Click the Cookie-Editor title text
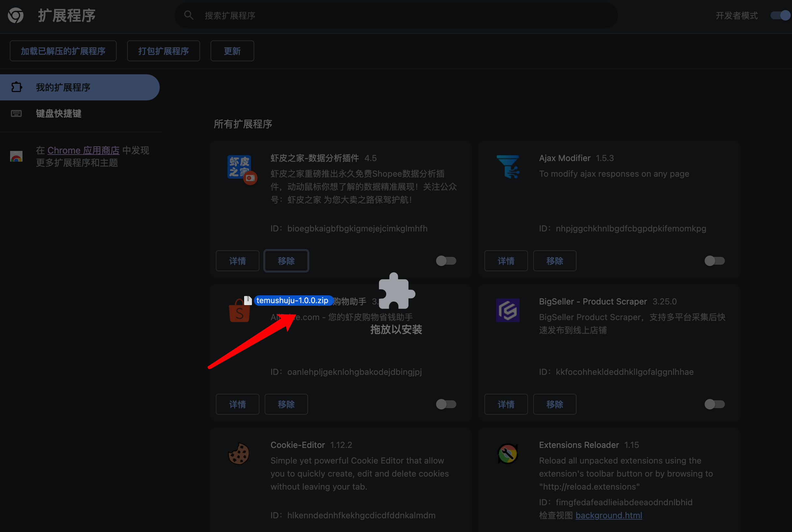This screenshot has width=792, height=532. click(x=298, y=445)
